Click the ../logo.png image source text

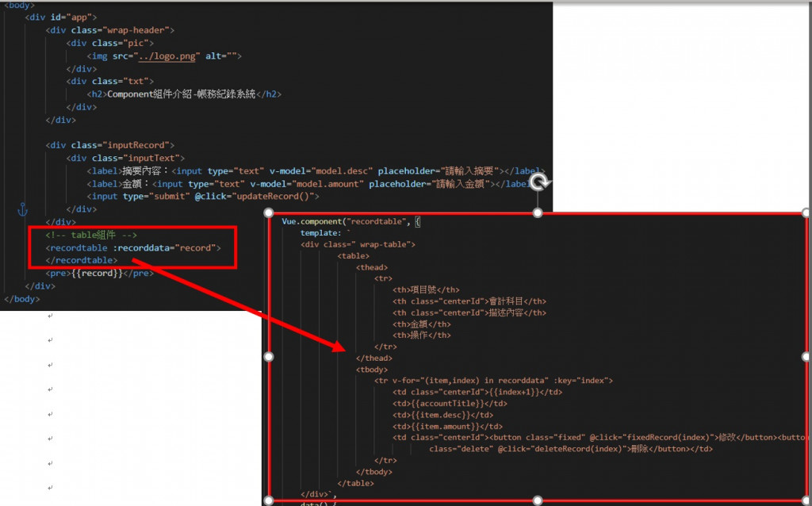click(167, 56)
